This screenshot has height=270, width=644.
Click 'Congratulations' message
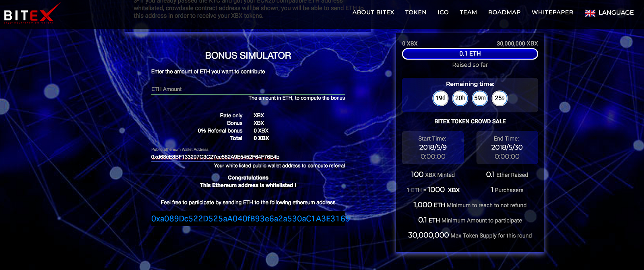[x=248, y=178]
